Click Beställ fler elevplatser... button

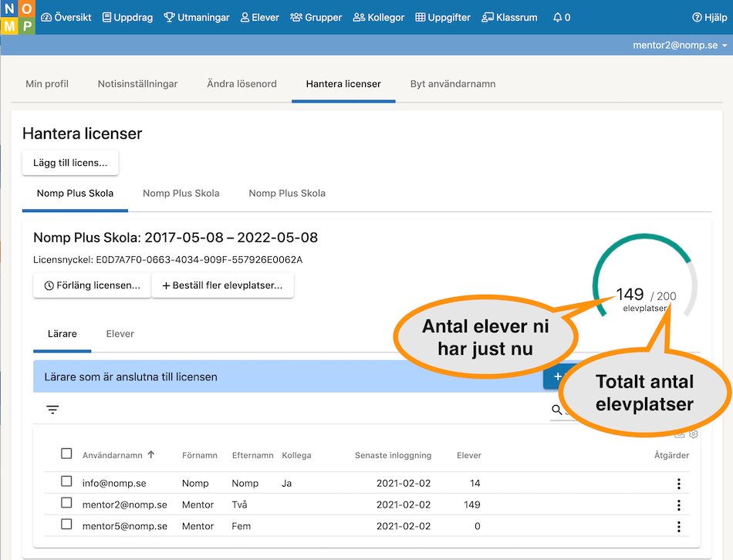coord(222,285)
